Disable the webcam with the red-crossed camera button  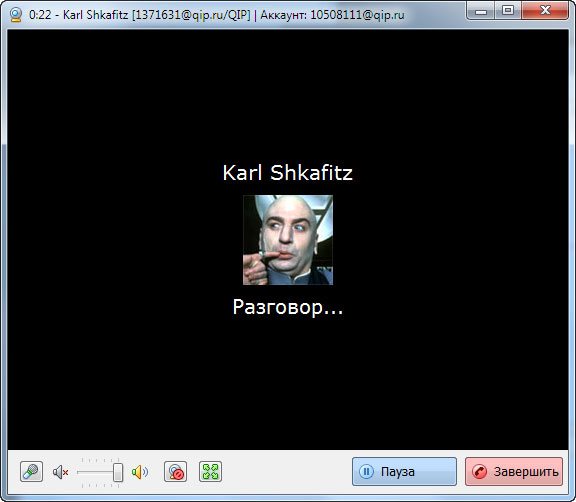(x=175, y=472)
